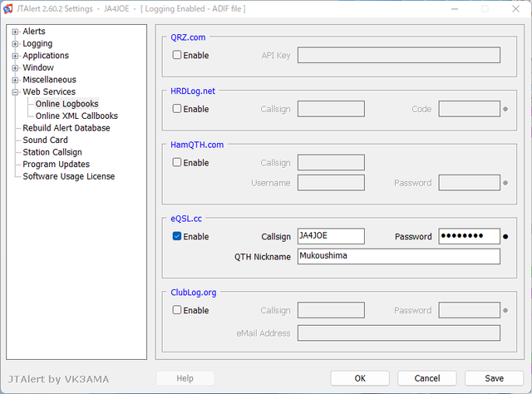The height and width of the screenshot is (394, 532).
Task: Close the JTAlert Settings window
Action: 515,9
